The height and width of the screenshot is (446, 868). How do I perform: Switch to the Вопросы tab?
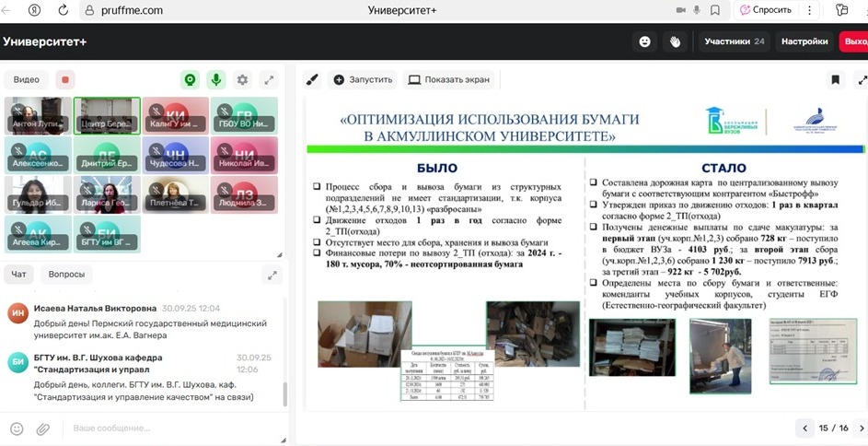66,275
